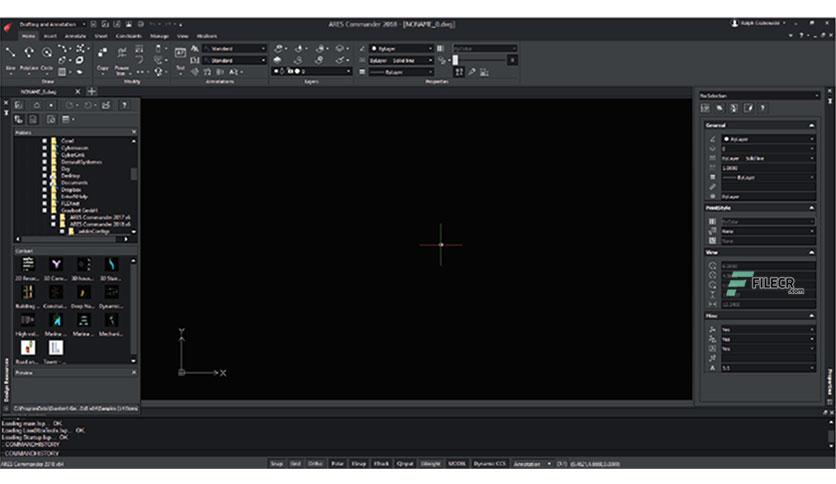Close the Preview section
Screen dimensions: 836x484
[x=134, y=372]
